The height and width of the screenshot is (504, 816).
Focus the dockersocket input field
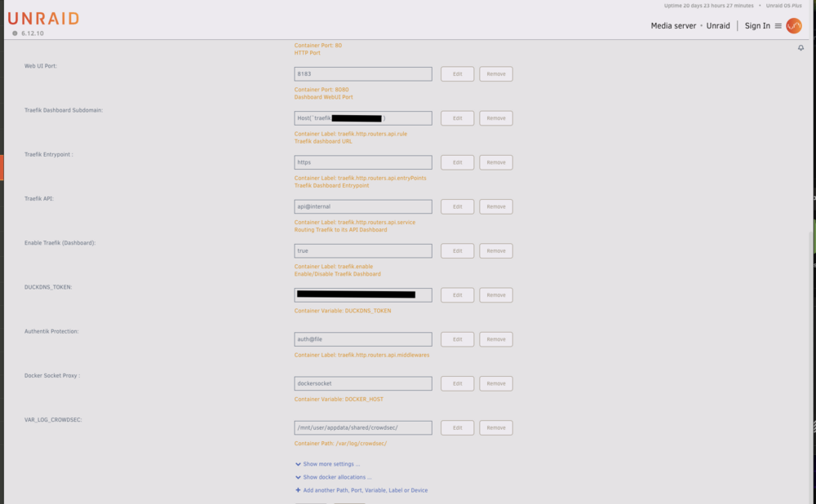coord(363,383)
